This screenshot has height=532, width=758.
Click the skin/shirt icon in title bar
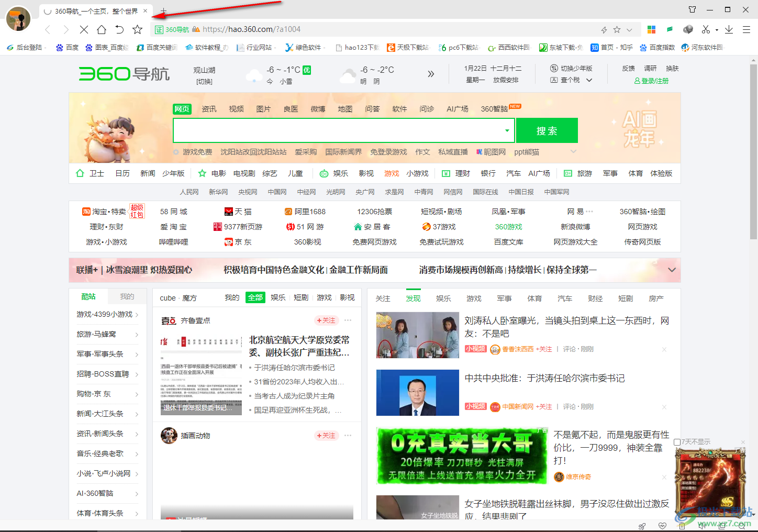coord(692,9)
